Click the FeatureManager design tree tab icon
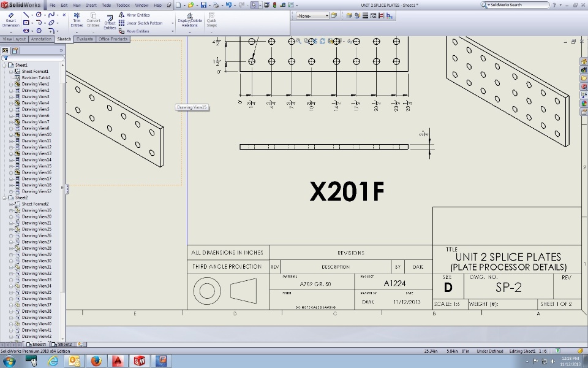 point(6,50)
